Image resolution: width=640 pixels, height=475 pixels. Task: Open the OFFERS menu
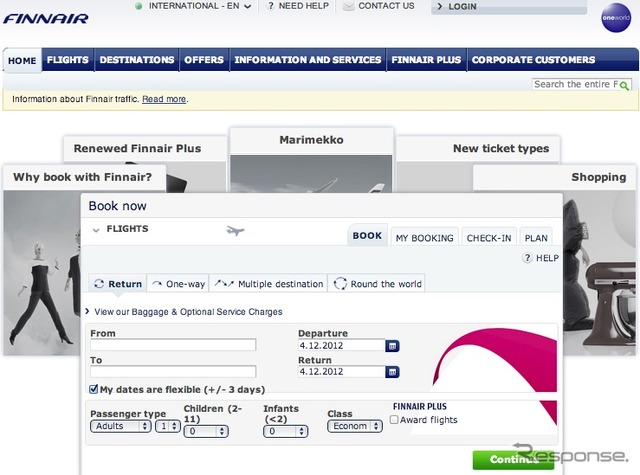[204, 60]
